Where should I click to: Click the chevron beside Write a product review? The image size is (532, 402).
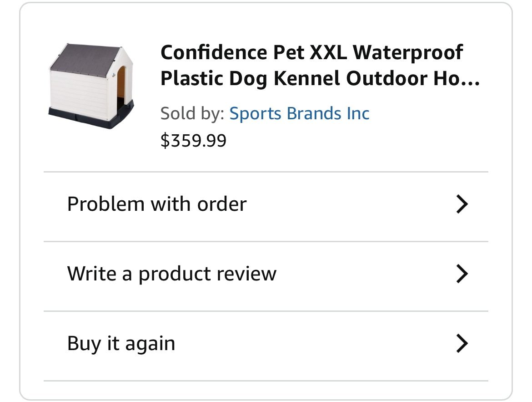[x=462, y=274]
